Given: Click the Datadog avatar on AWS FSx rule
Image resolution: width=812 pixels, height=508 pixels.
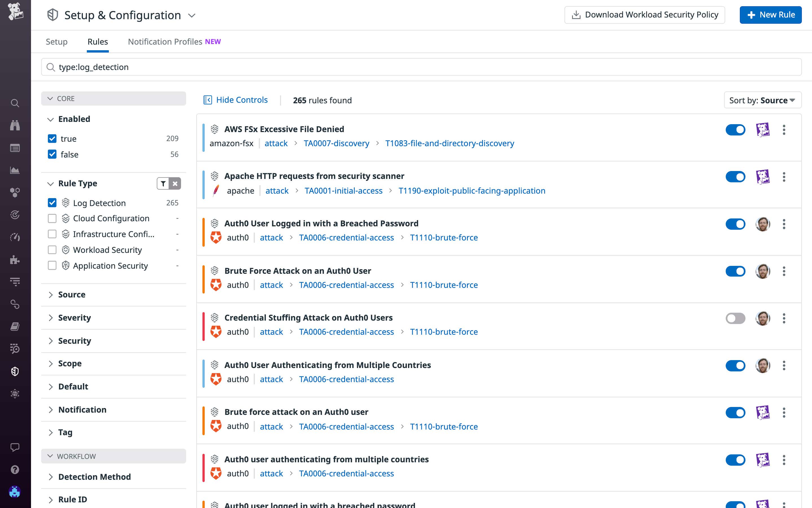Looking at the screenshot, I should tap(763, 130).
